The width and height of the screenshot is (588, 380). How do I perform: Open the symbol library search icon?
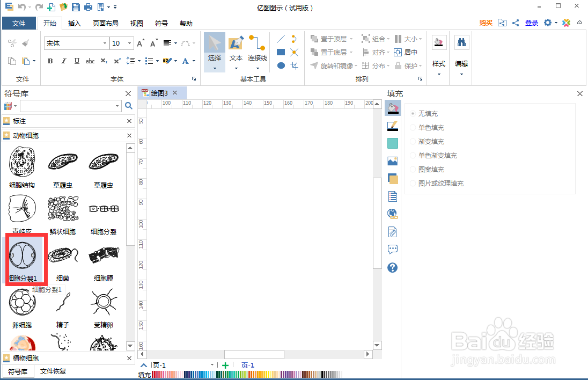click(128, 106)
